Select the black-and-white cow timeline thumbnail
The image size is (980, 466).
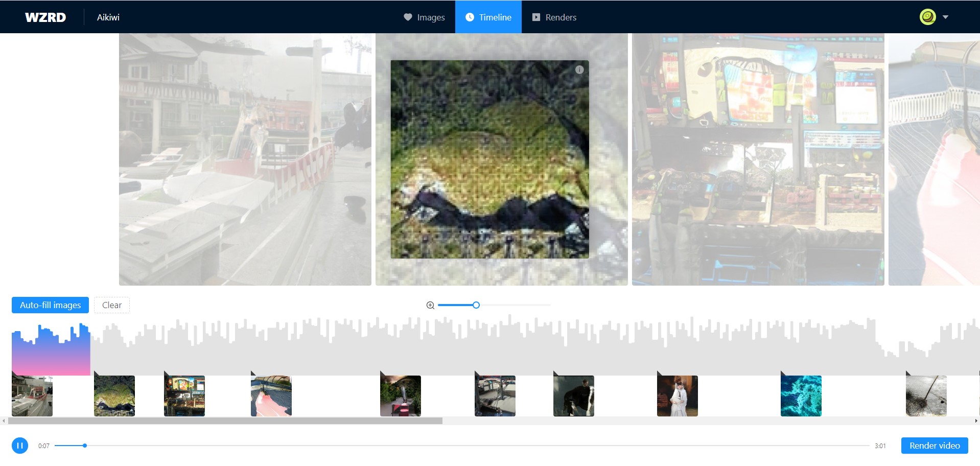click(574, 396)
